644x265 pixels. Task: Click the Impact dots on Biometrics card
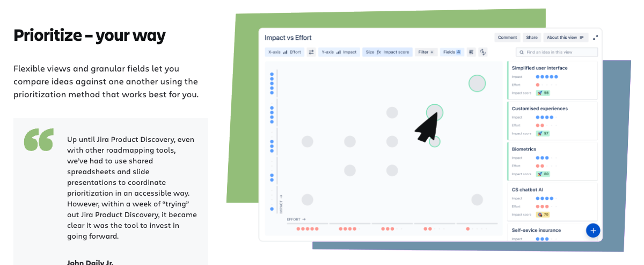pyautogui.click(x=547, y=158)
